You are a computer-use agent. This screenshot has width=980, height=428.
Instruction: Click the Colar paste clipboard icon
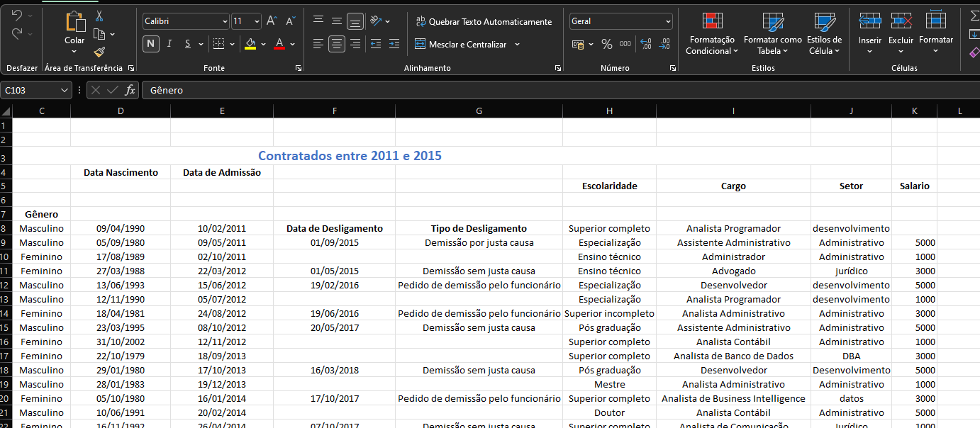pyautogui.click(x=74, y=22)
